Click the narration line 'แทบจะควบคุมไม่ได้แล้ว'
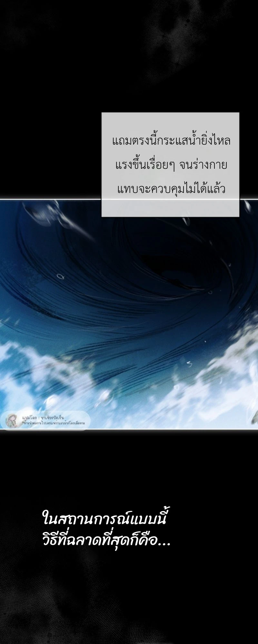Screen dimensions: 258x644 [x=171, y=189]
